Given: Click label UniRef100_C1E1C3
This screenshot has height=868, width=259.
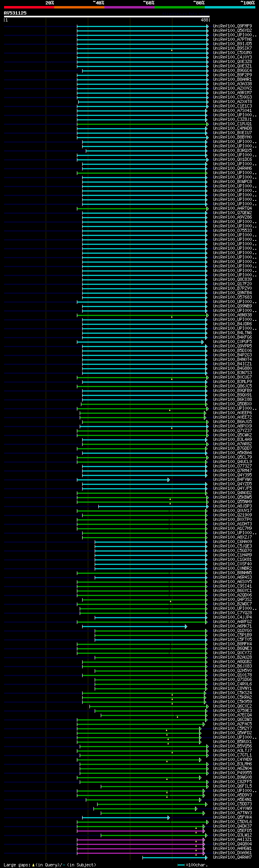Looking at the screenshot, I should (232, 106).
